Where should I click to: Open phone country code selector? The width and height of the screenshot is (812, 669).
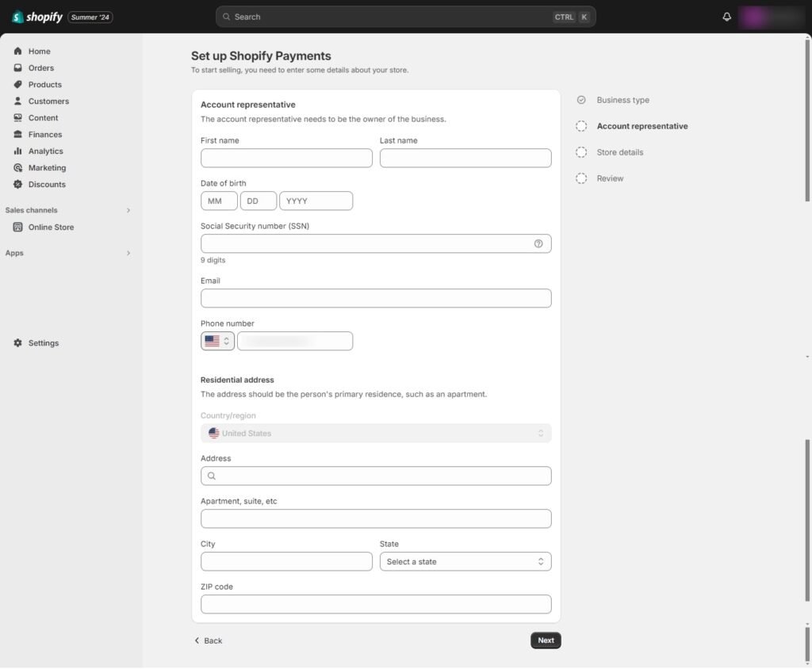[x=217, y=341]
